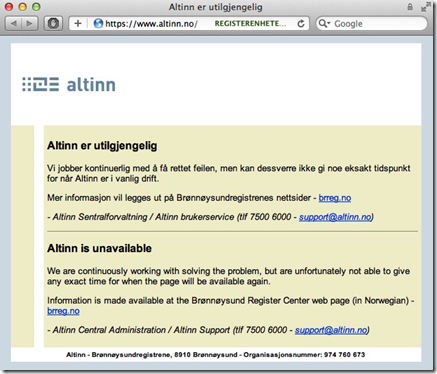This screenshot has width=437, height=374.
Task: Click the paragraph starting 'We are continuously working'
Action: [229, 276]
